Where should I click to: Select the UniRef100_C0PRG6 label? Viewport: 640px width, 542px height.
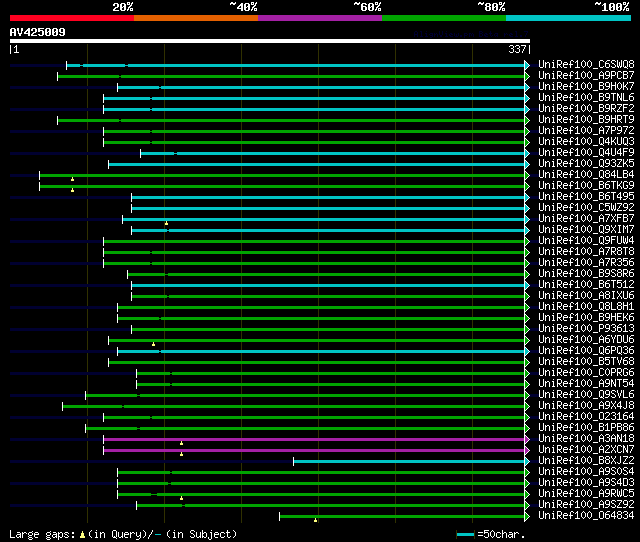pos(586,373)
